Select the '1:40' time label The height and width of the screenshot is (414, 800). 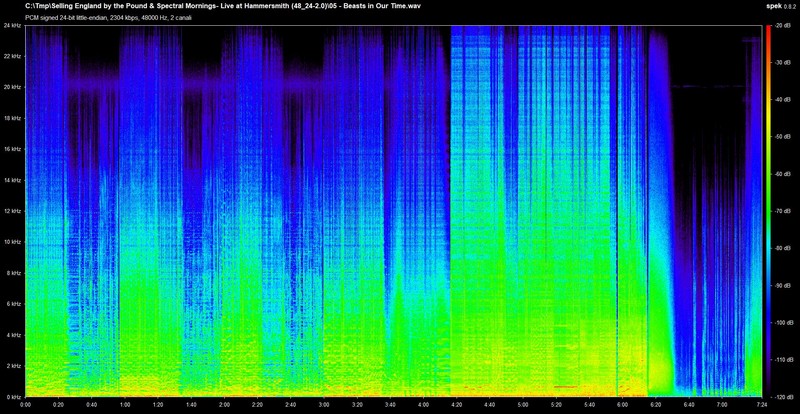point(191,404)
